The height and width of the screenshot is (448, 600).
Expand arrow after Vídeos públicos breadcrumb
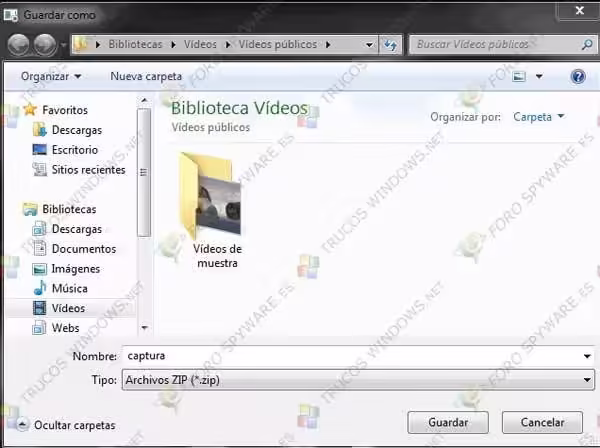click(328, 45)
